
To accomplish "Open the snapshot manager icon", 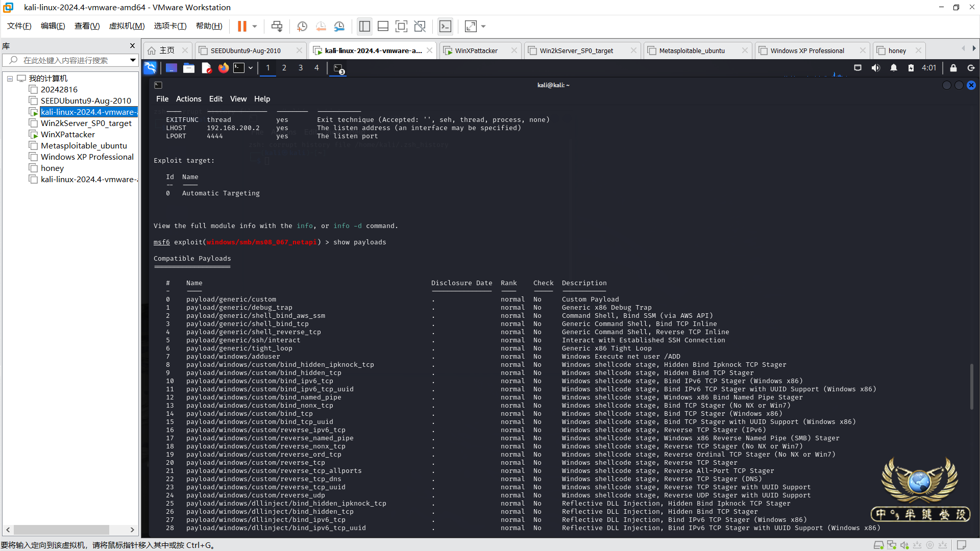I will click(x=339, y=26).
